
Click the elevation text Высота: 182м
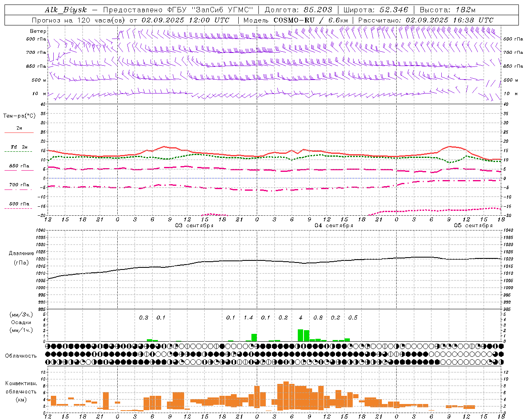tap(447, 10)
